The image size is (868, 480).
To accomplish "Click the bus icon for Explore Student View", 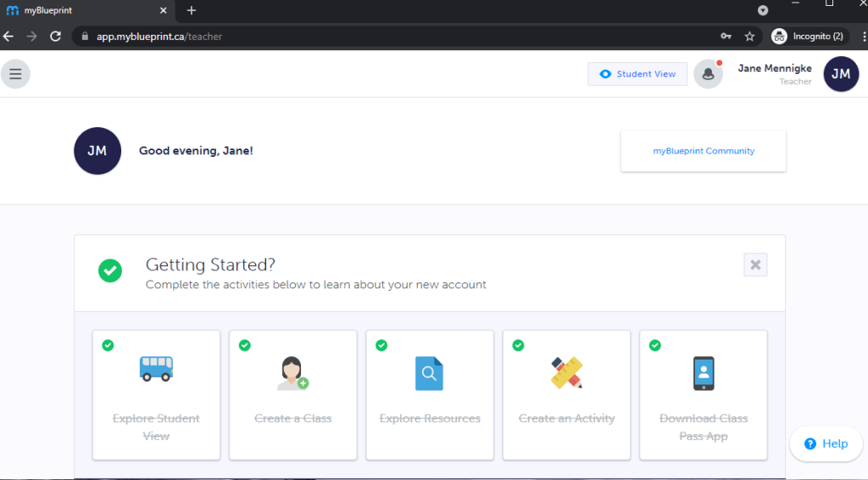I will (156, 369).
